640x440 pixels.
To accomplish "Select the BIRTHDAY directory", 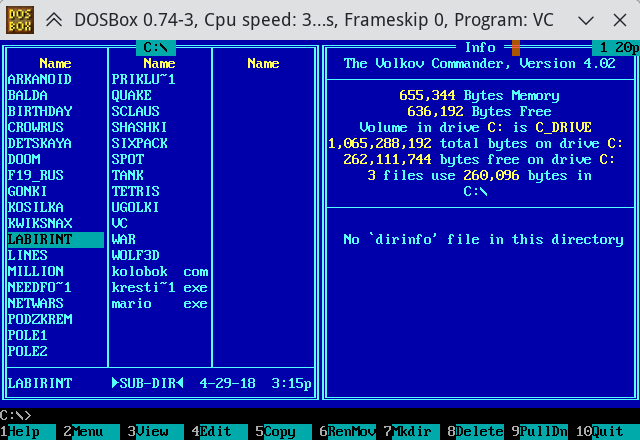I will (x=40, y=111).
